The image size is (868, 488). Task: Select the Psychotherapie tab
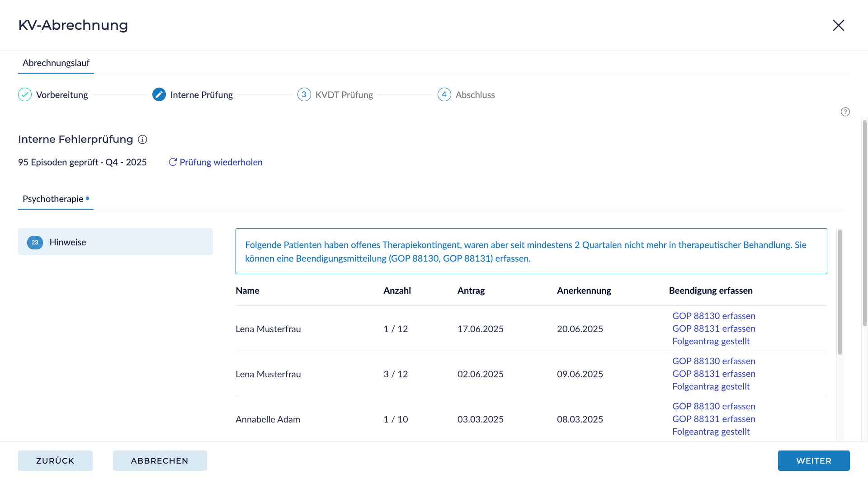click(53, 199)
